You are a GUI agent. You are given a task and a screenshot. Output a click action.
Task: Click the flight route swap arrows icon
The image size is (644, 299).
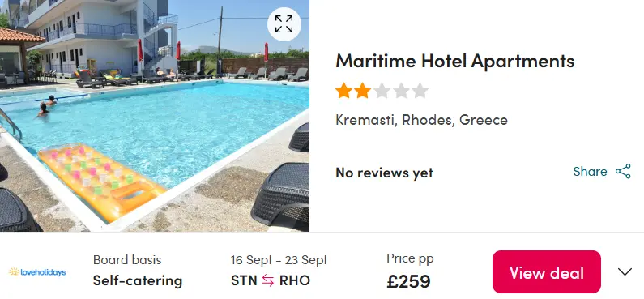268,281
